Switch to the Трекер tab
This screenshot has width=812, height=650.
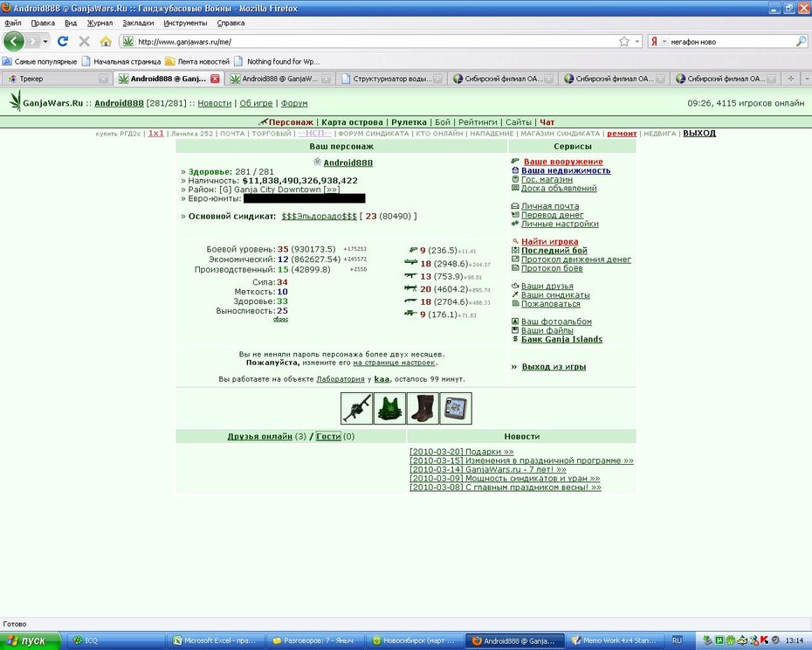(x=57, y=79)
